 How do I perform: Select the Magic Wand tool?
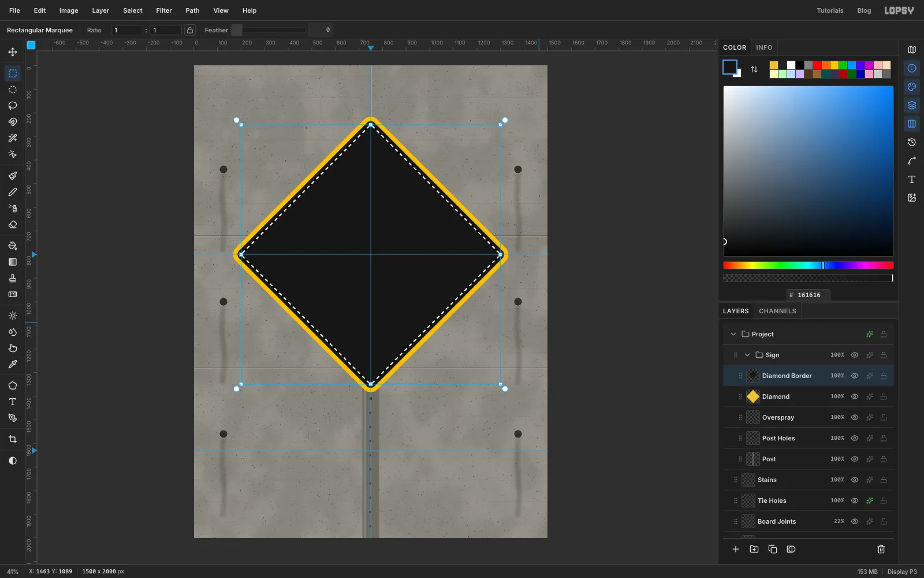click(x=13, y=138)
